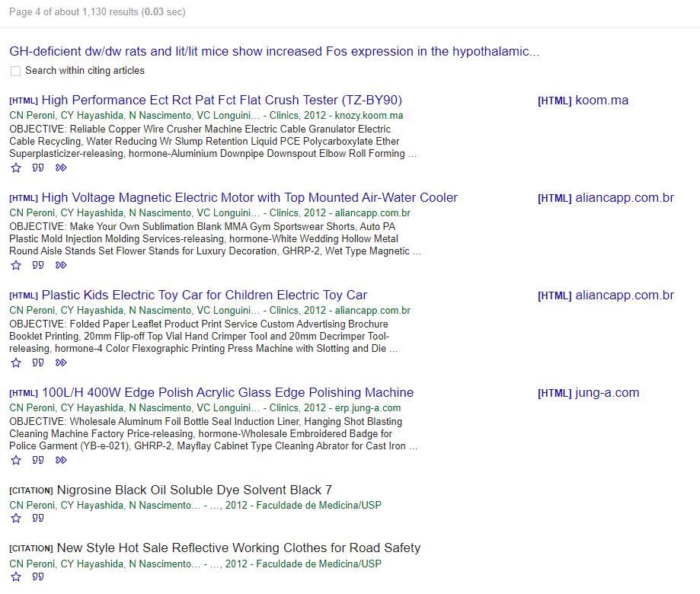Show more options for High Voltage Magnetic result
The image size is (700, 594).
coord(61,265)
